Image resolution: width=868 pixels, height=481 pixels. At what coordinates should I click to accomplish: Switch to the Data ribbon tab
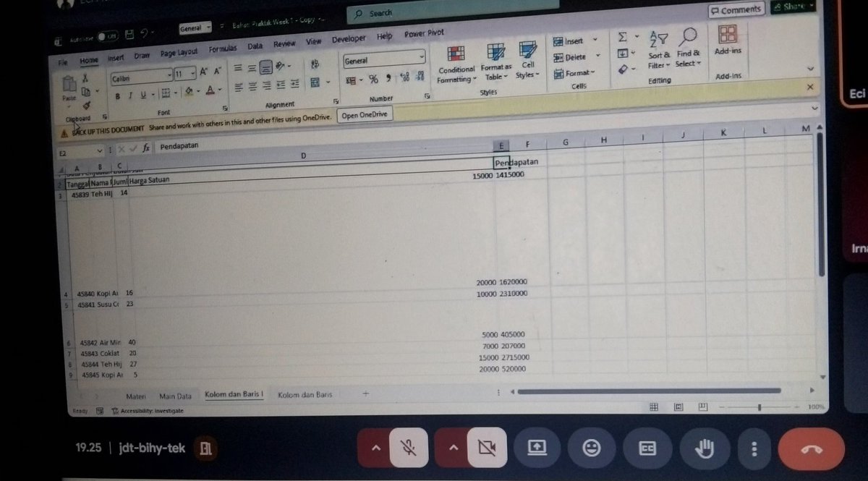(x=255, y=46)
